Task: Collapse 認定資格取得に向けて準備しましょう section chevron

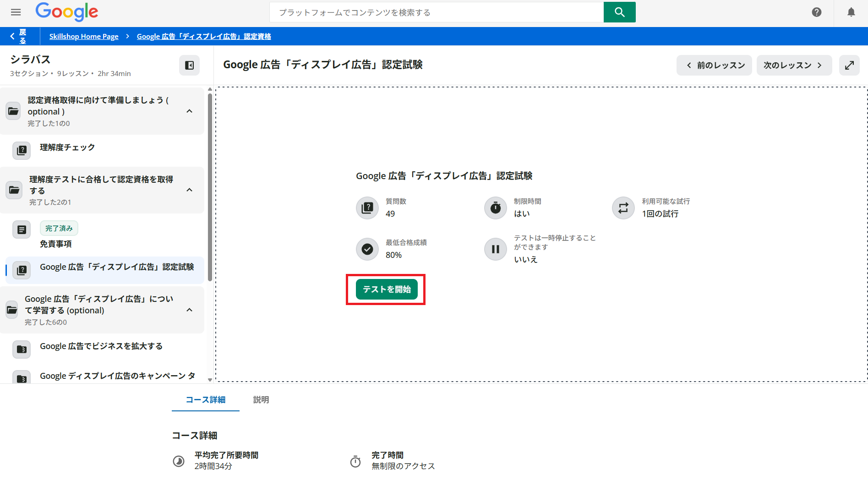Action: pos(190,111)
